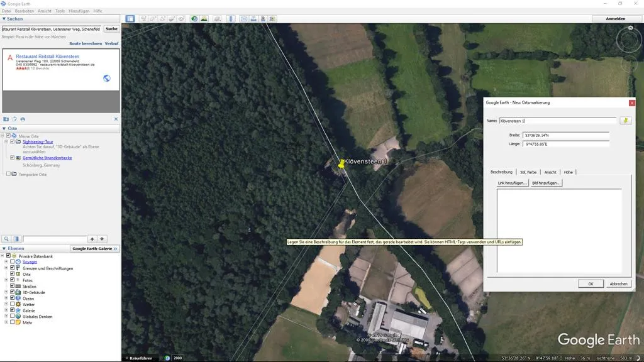This screenshot has width=644, height=362.
Task: Clear search results with the X icon
Action: coord(116,119)
